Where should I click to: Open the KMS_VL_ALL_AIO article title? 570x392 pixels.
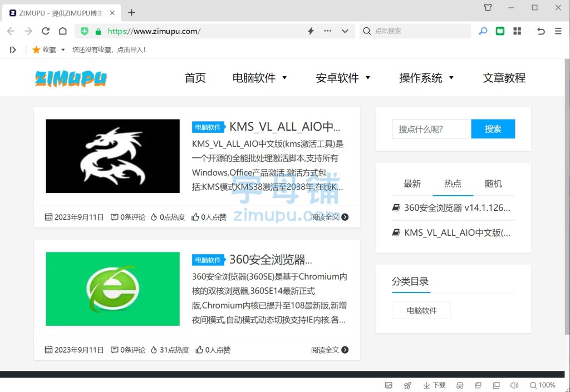point(284,127)
